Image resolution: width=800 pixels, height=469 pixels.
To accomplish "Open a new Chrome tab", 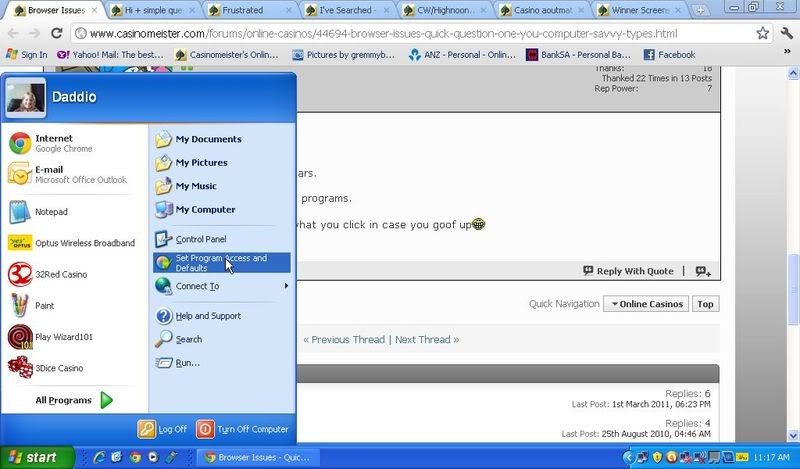I will point(701,10).
